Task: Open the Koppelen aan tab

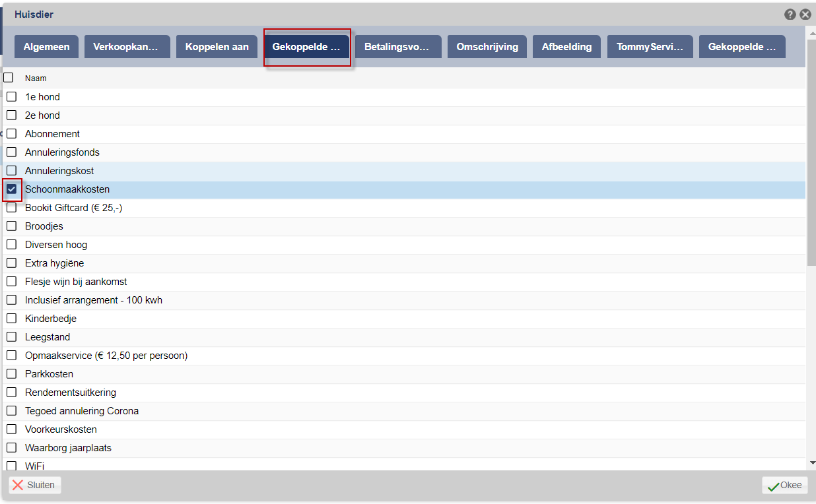Action: (x=217, y=47)
